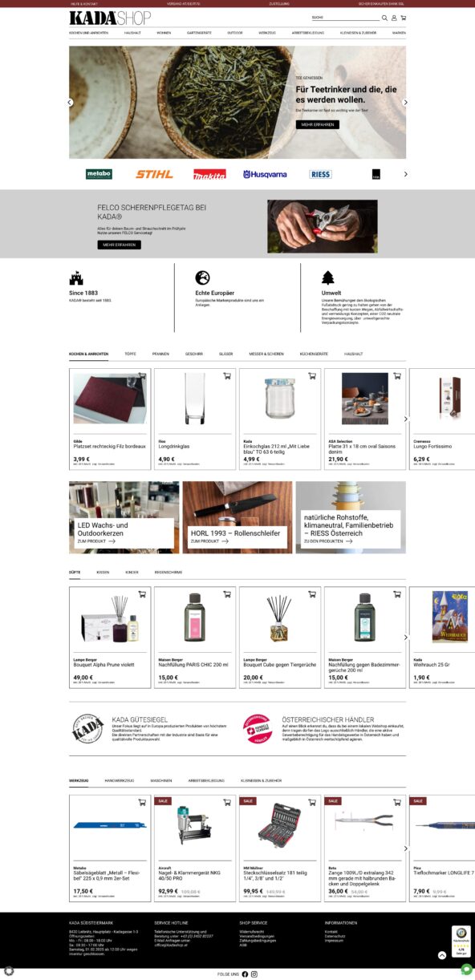Select the Handwerkzeug tab
This screenshot has height=980, width=475.
click(120, 780)
